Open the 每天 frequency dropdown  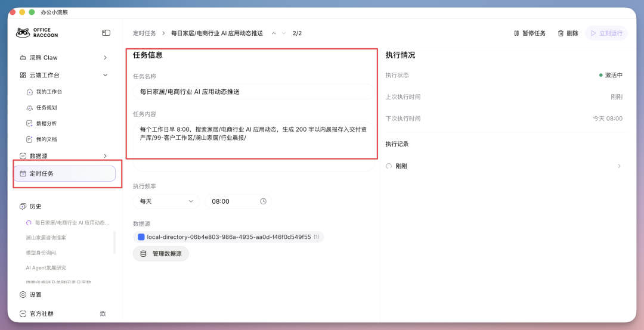click(166, 201)
